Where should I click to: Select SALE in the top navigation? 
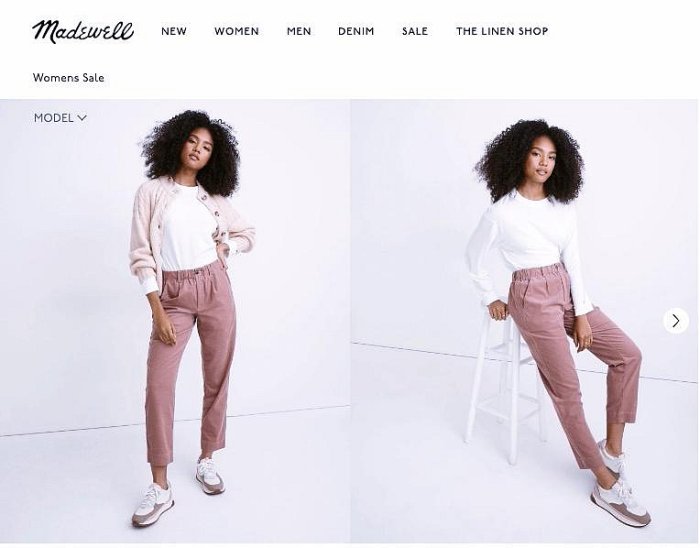click(415, 31)
